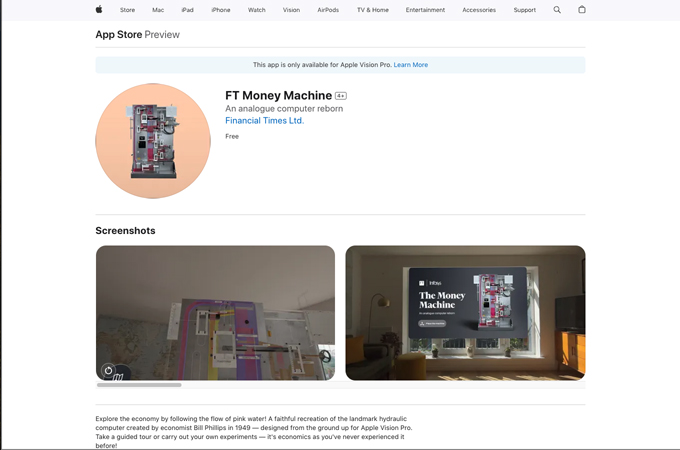680x450 pixels.
Task: Open the Vision menu
Action: pyautogui.click(x=291, y=10)
